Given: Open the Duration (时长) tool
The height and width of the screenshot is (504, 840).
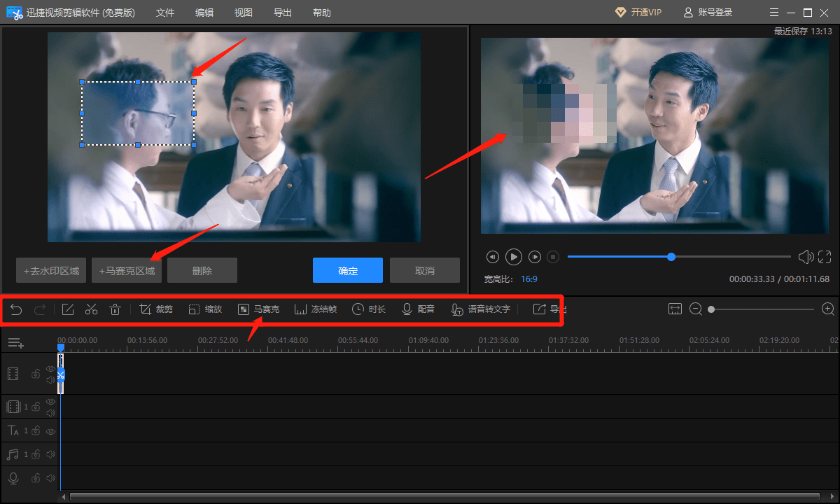Looking at the screenshot, I should 369,309.
